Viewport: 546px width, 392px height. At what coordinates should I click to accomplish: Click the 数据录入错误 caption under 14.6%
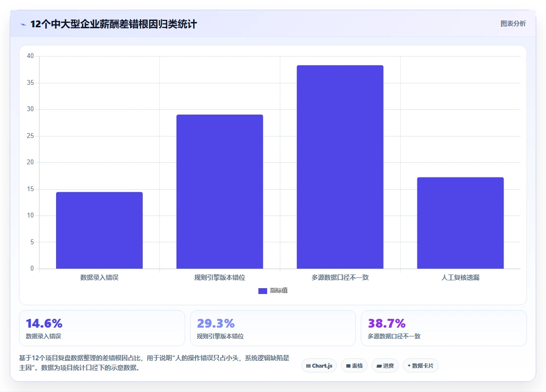point(43,336)
